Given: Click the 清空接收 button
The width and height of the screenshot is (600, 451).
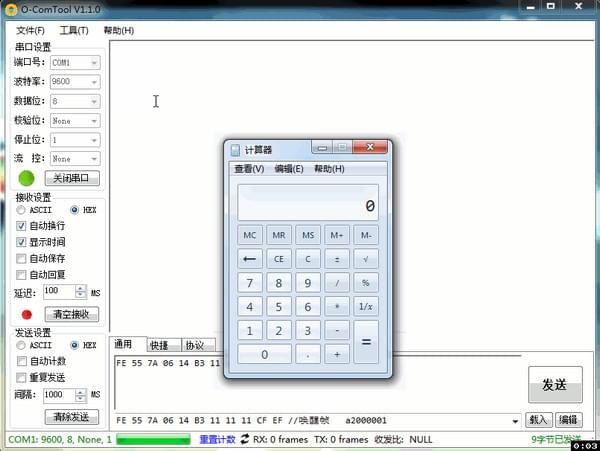Looking at the screenshot, I should pos(72,314).
